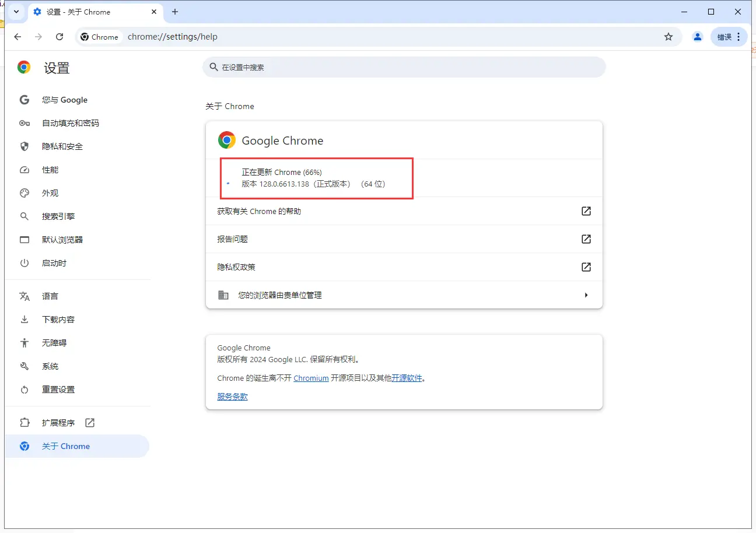Open 外观 settings section
Screen dimensions: 756x533
77,193
